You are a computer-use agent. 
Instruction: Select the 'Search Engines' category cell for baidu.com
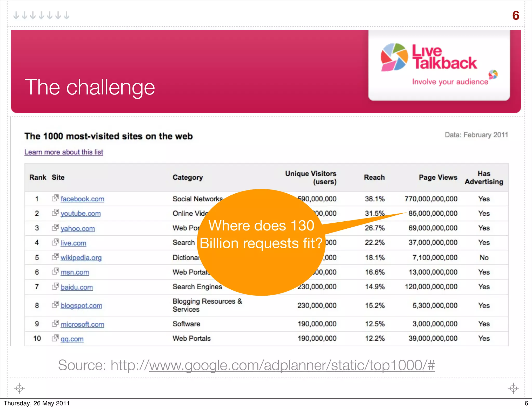coord(197,287)
